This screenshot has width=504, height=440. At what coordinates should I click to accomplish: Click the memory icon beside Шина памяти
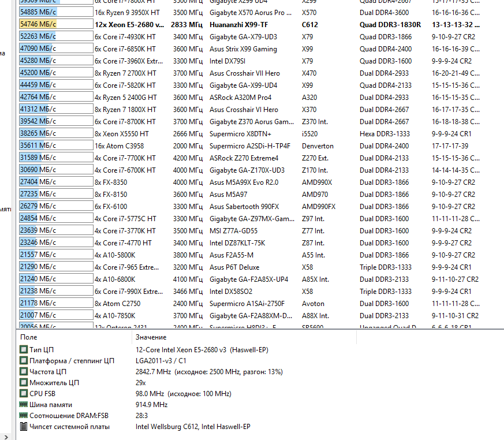point(24,404)
